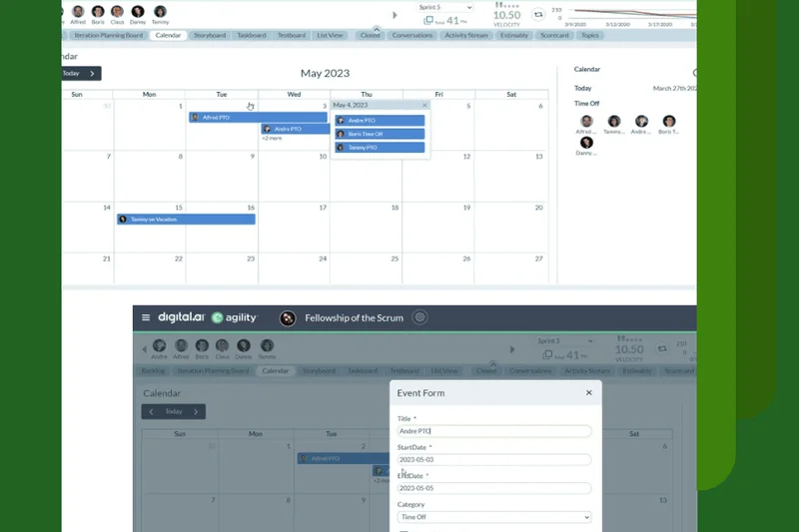Viewport: 799px width, 532px height.
Task: Select Boris's avatar in the May 2023 window header
Action: point(98,11)
